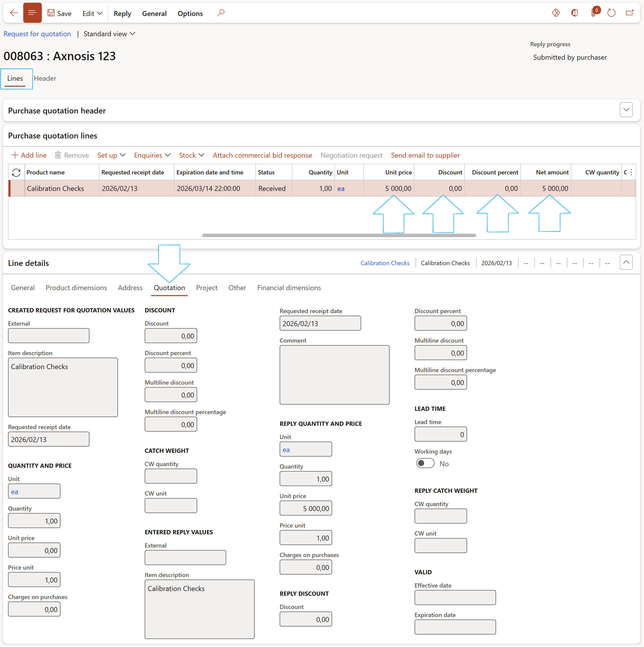This screenshot has width=644, height=647.
Task: Collapse the Line details section
Action: point(626,263)
